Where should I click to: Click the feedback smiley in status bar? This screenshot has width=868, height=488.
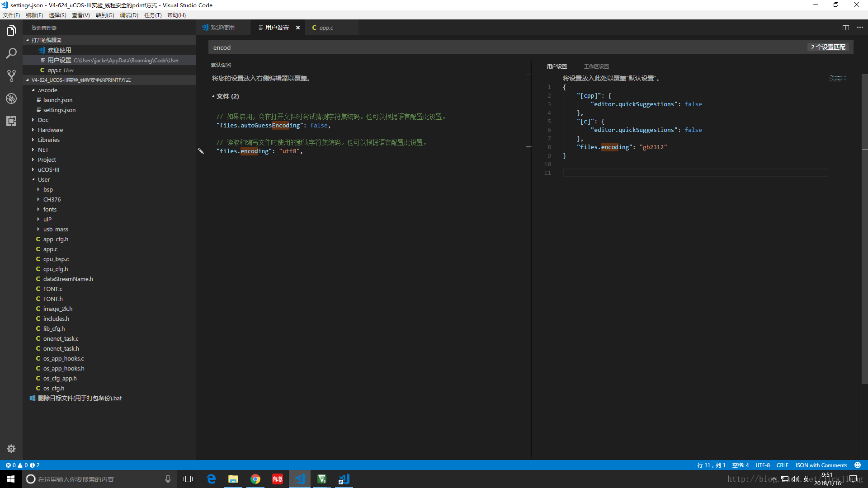click(858, 465)
